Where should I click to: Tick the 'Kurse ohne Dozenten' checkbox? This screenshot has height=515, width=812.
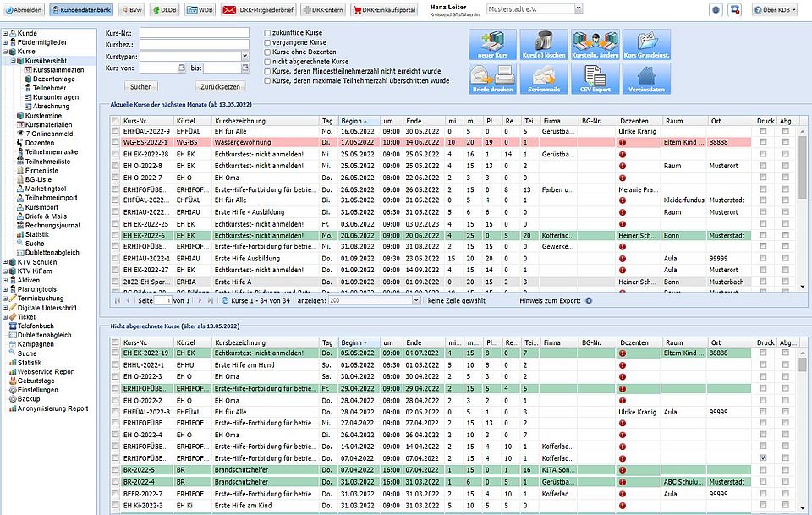tap(268, 52)
